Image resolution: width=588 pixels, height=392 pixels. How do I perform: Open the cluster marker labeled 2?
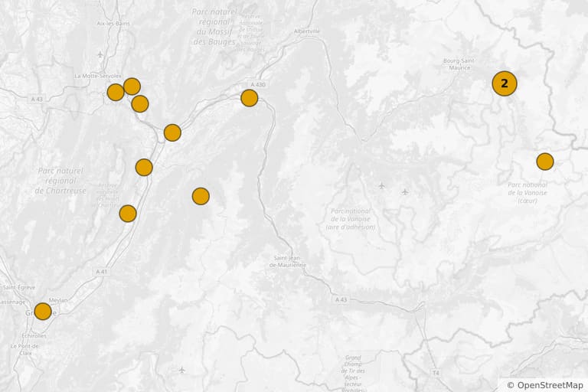505,83
